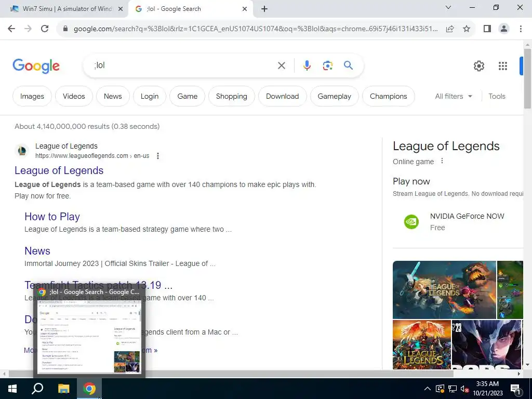The height and width of the screenshot is (399, 532).
Task: Click the address bar URL
Action: point(256,29)
